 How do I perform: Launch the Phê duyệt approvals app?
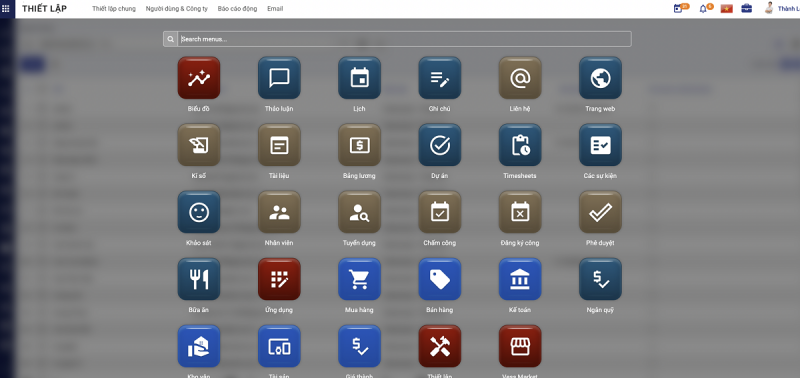(x=601, y=212)
